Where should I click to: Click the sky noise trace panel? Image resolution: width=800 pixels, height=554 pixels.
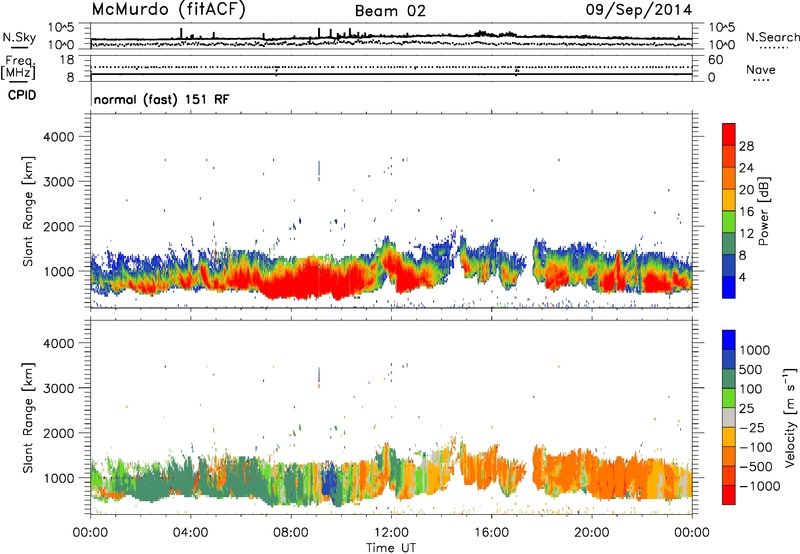[x=391, y=37]
